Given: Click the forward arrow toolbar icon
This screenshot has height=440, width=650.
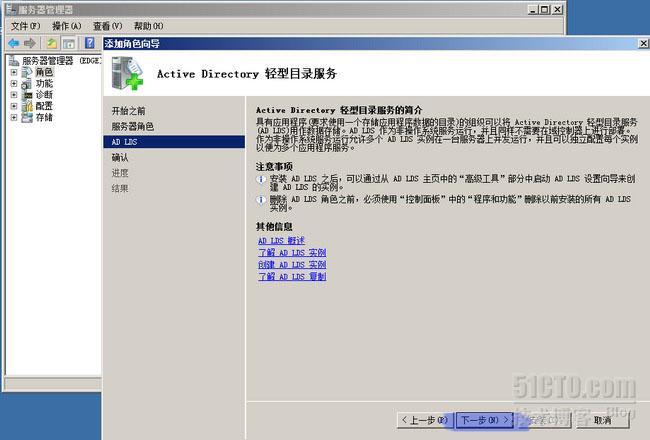Looking at the screenshot, I should click(x=30, y=43).
